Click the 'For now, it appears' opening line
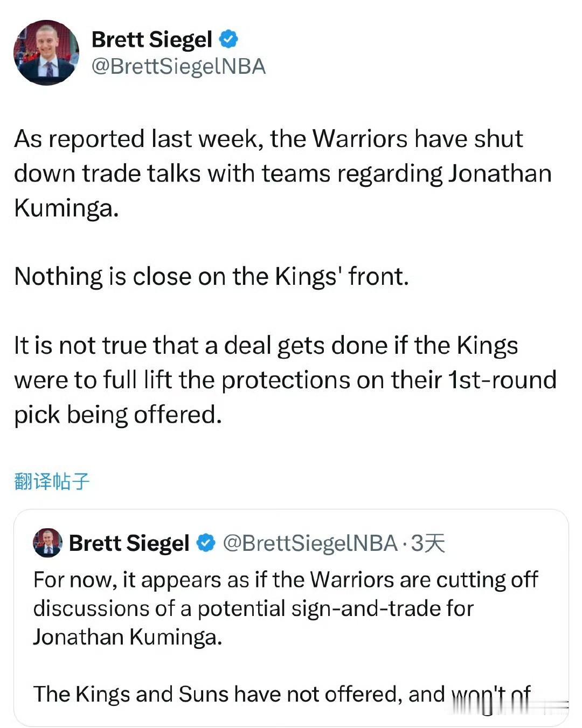The width and height of the screenshot is (582, 728). click(286, 580)
